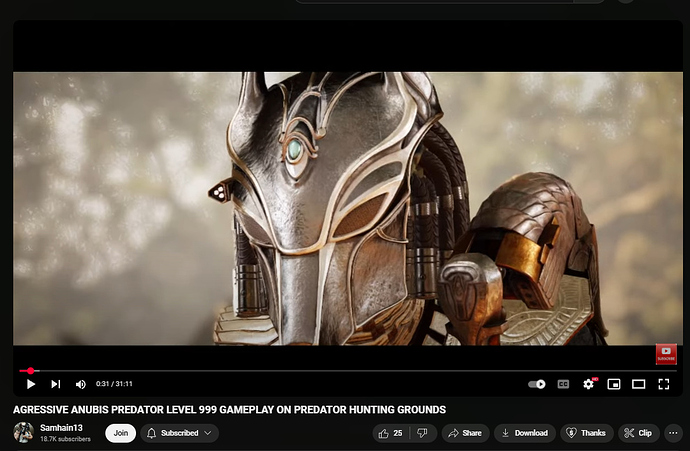
Task: Open video settings gear
Action: [x=589, y=384]
